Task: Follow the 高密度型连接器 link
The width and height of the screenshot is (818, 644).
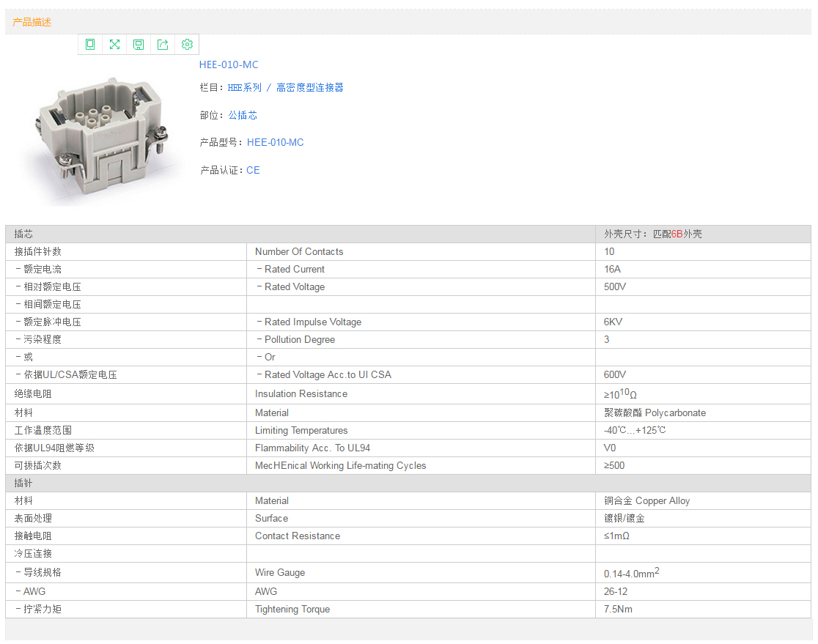Action: point(309,87)
